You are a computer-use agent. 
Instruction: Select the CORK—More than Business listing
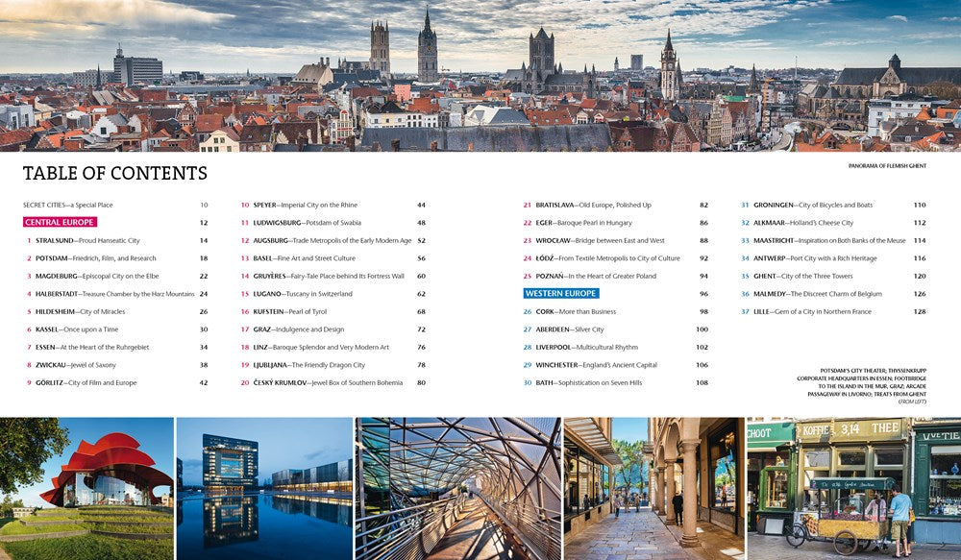tap(569, 311)
